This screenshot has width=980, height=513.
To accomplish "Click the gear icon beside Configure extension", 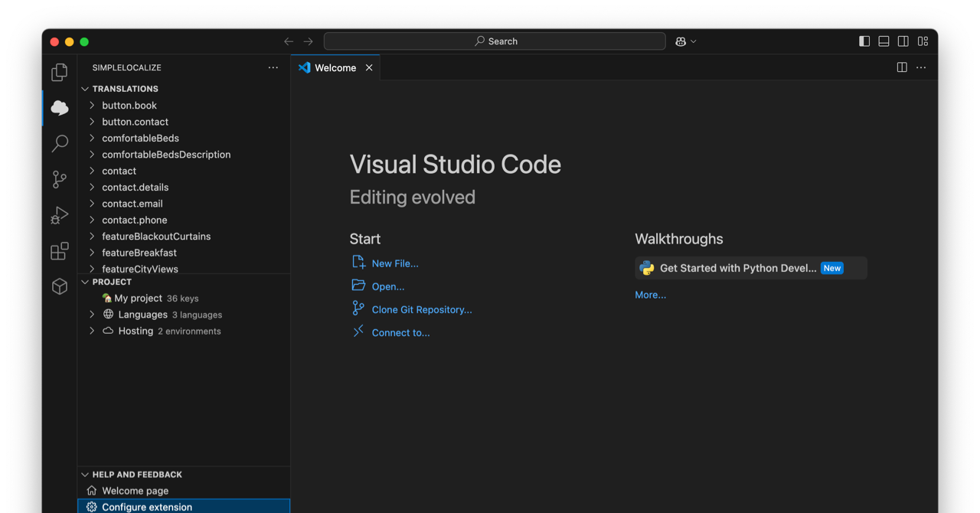I will click(92, 507).
